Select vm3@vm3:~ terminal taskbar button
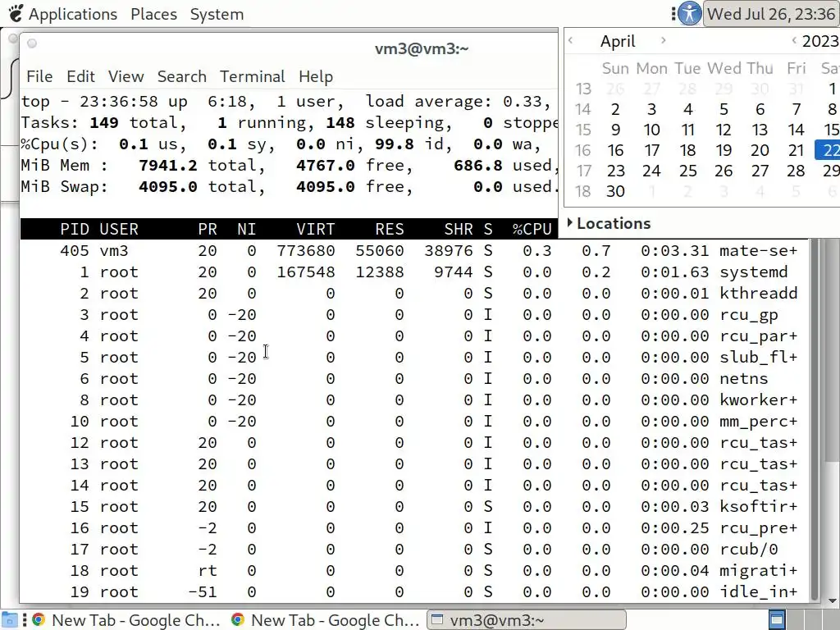This screenshot has width=840, height=630. pyautogui.click(x=527, y=620)
